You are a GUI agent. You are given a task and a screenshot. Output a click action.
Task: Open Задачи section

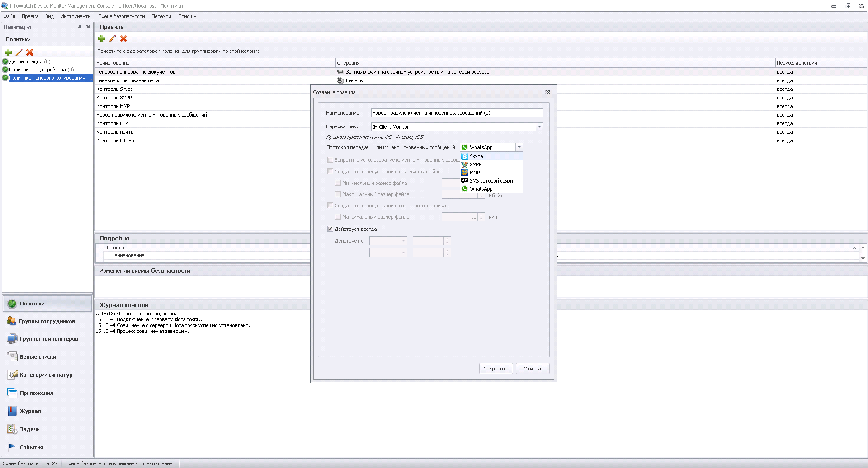(x=47, y=429)
